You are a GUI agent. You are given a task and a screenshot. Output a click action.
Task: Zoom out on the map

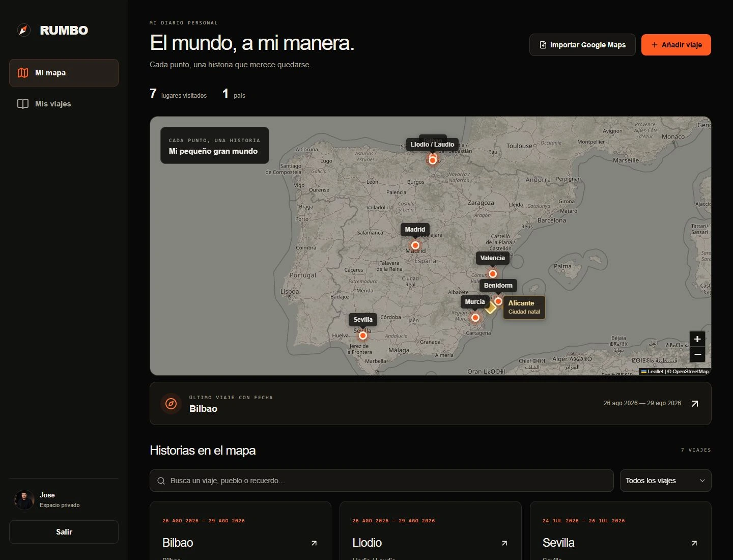(697, 354)
